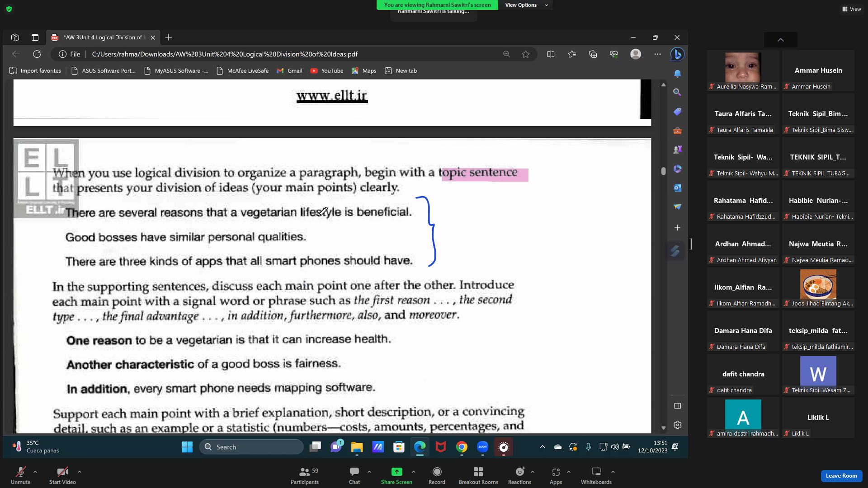This screenshot has width=868, height=488.
Task: Collapse participant gallery with up chevron
Action: click(781, 40)
